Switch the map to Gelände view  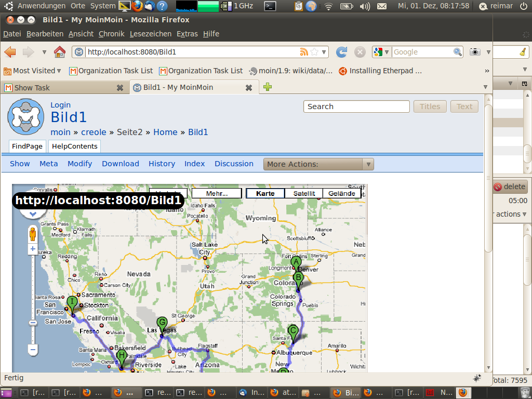(342, 193)
